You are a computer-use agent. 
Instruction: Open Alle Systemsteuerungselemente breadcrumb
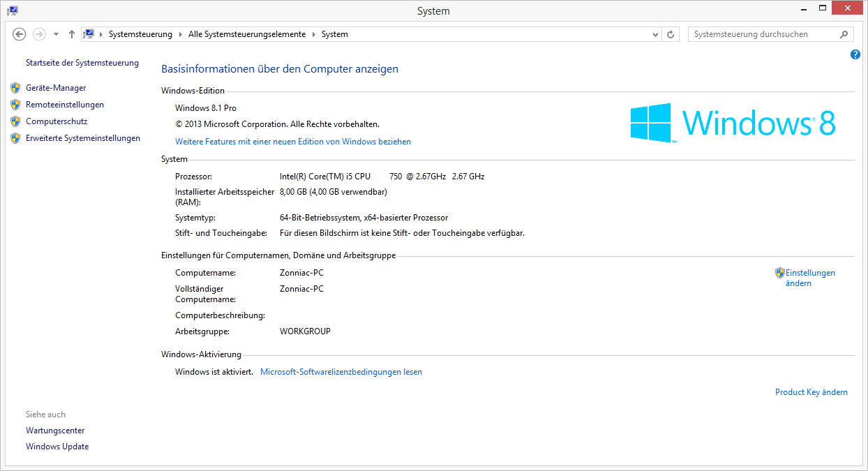click(247, 34)
